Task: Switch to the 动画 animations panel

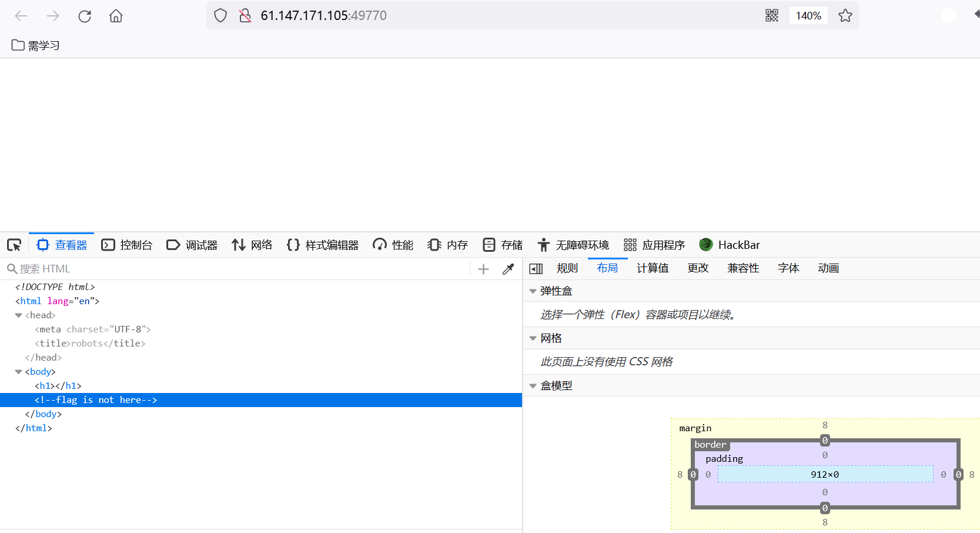Action: point(828,268)
